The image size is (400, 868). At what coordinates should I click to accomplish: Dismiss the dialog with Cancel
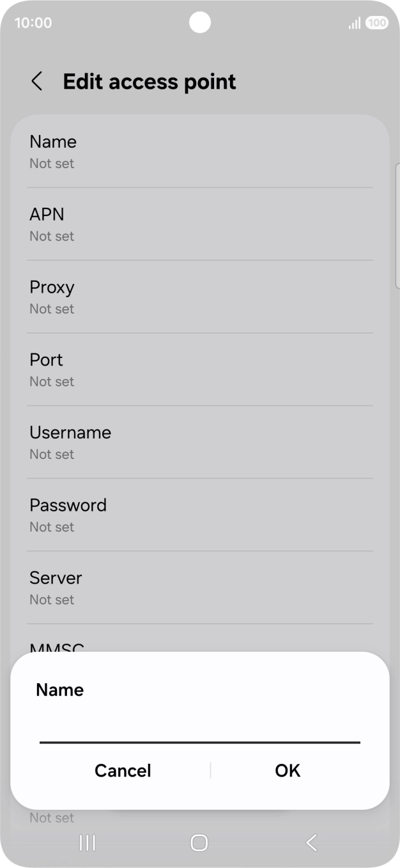pyautogui.click(x=123, y=770)
